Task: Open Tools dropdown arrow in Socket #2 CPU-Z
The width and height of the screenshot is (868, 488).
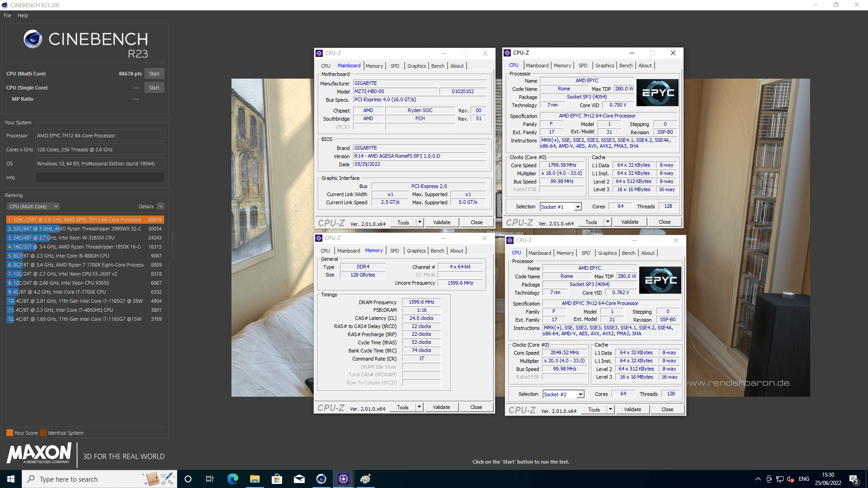Action: (610, 409)
